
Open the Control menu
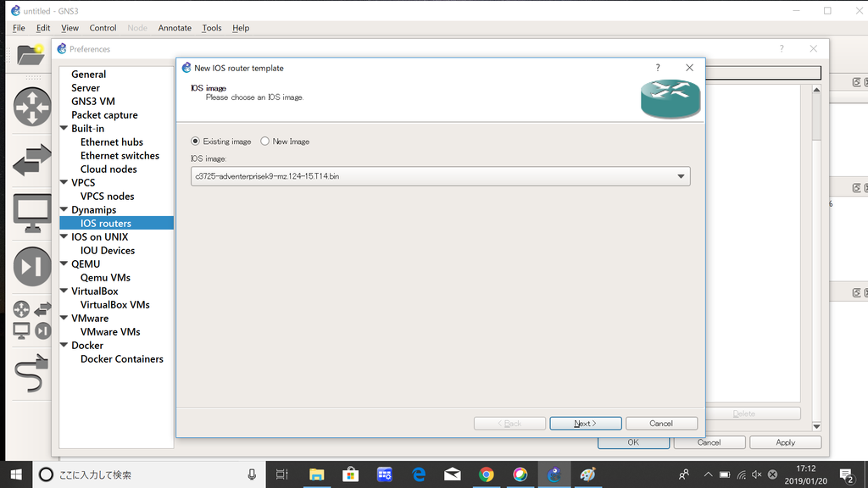tap(103, 28)
